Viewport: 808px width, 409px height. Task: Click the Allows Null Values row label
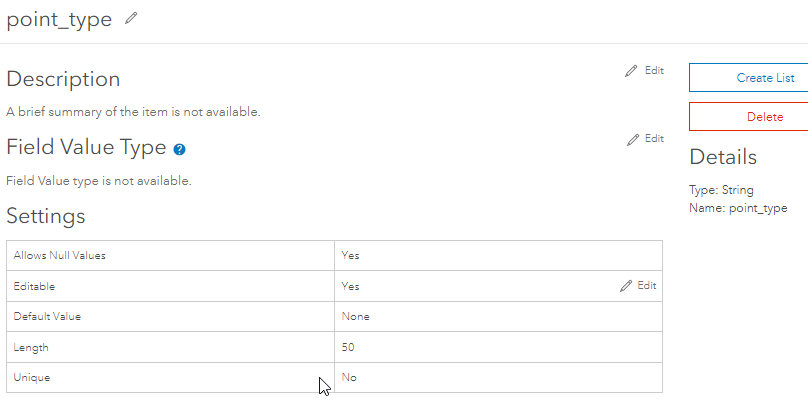pos(59,256)
